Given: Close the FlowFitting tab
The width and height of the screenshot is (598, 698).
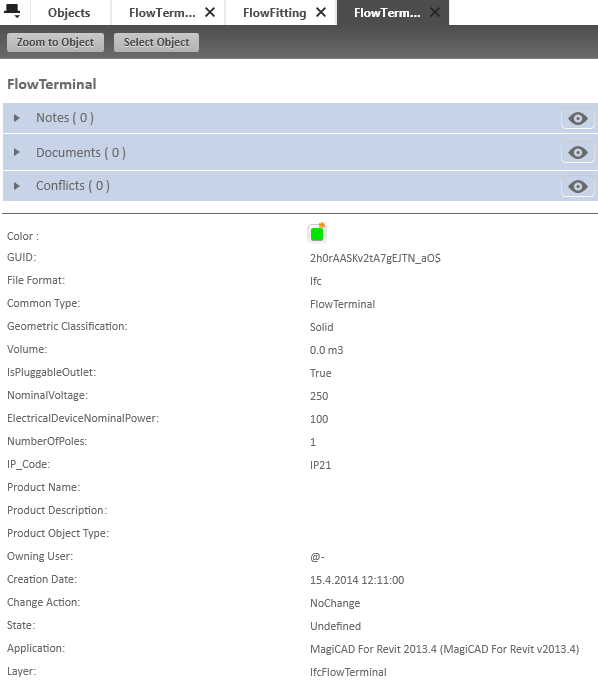Looking at the screenshot, I should [x=321, y=12].
